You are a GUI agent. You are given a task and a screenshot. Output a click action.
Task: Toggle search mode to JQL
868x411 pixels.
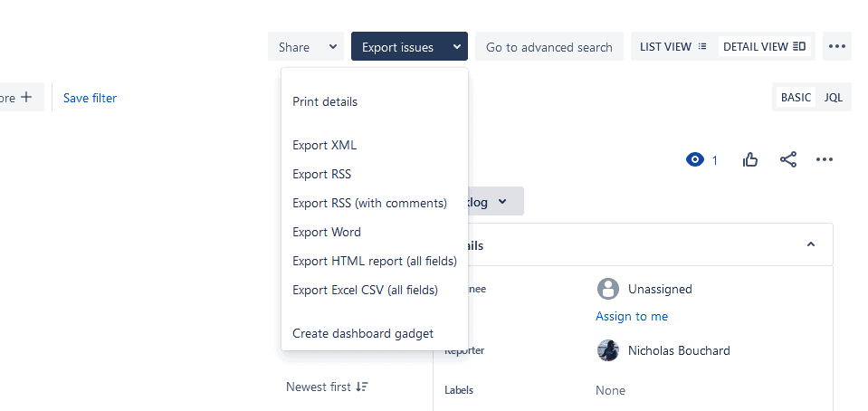point(833,98)
